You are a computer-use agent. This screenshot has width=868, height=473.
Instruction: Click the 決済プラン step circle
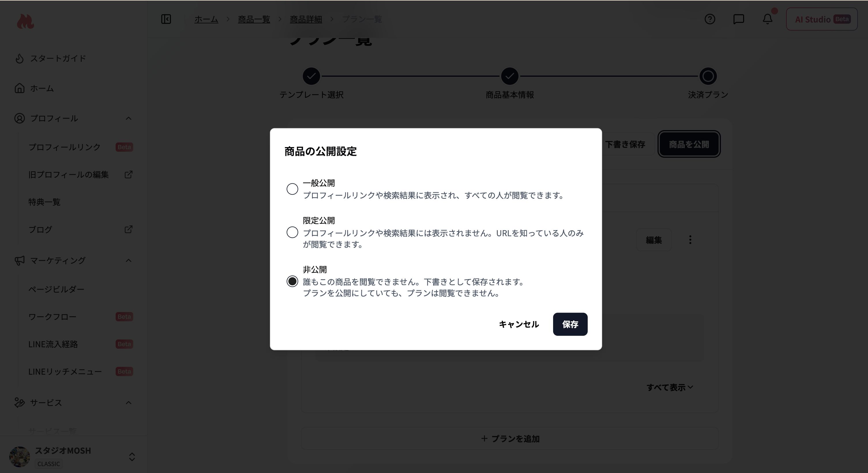pos(708,76)
